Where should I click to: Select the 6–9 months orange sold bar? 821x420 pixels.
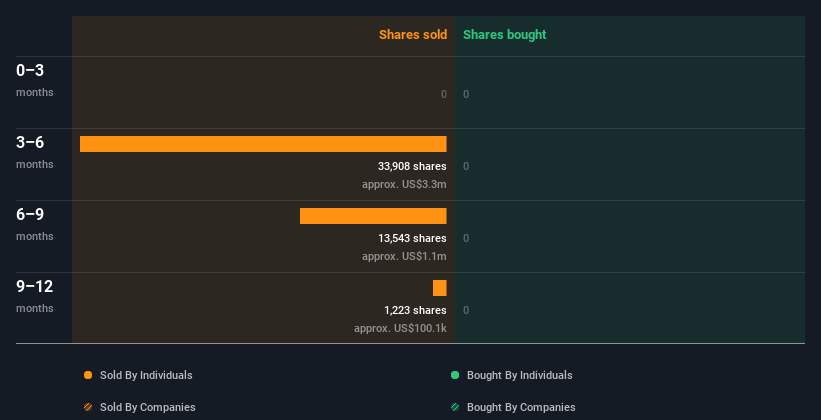click(373, 216)
